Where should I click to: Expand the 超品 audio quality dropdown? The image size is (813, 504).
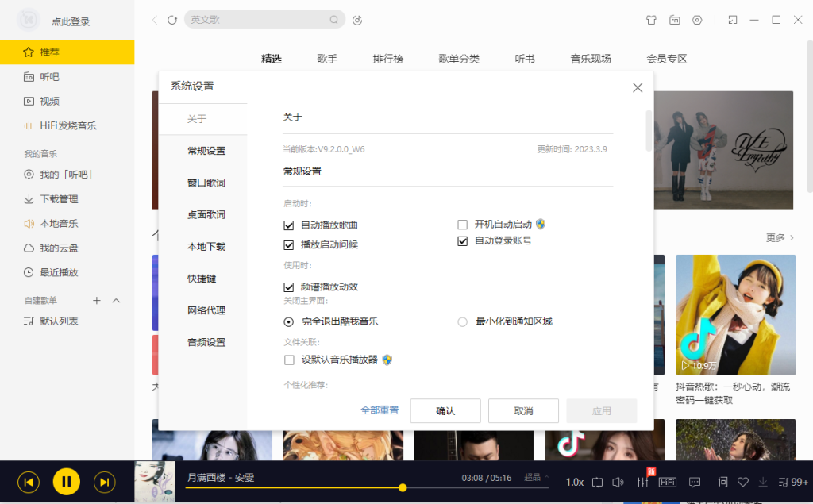point(537,477)
